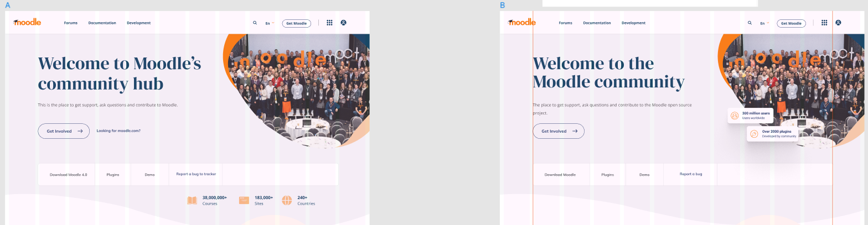
Task: Select the frame label 'B'
Action: click(503, 5)
